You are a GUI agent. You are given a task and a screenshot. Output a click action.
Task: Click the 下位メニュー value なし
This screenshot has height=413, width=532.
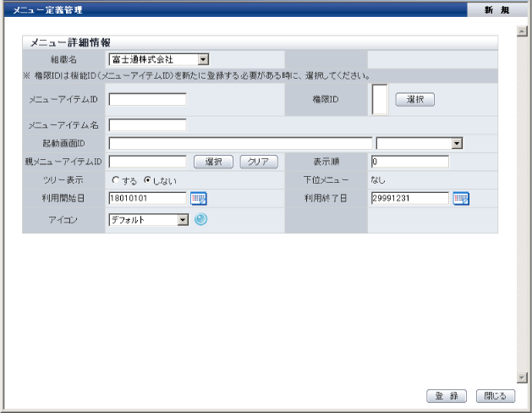point(378,180)
